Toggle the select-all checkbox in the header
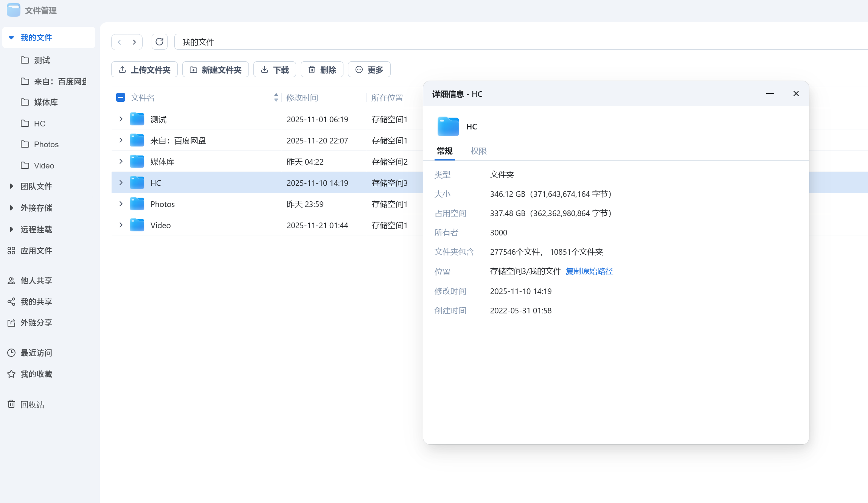 [121, 98]
